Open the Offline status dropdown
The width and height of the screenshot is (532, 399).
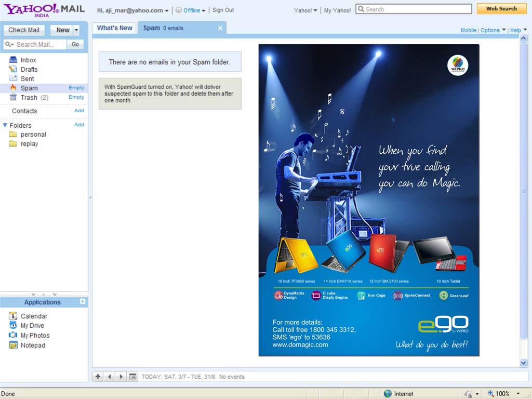[x=204, y=10]
